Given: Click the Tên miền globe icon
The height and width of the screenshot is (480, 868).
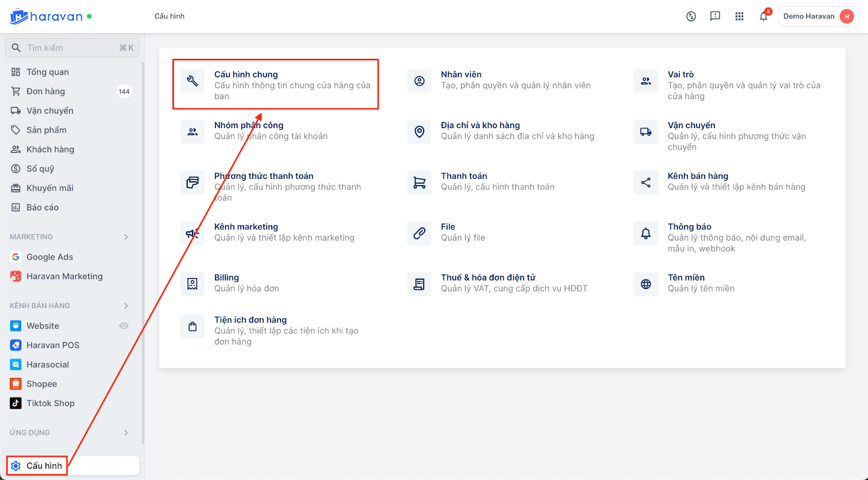Looking at the screenshot, I should [646, 284].
